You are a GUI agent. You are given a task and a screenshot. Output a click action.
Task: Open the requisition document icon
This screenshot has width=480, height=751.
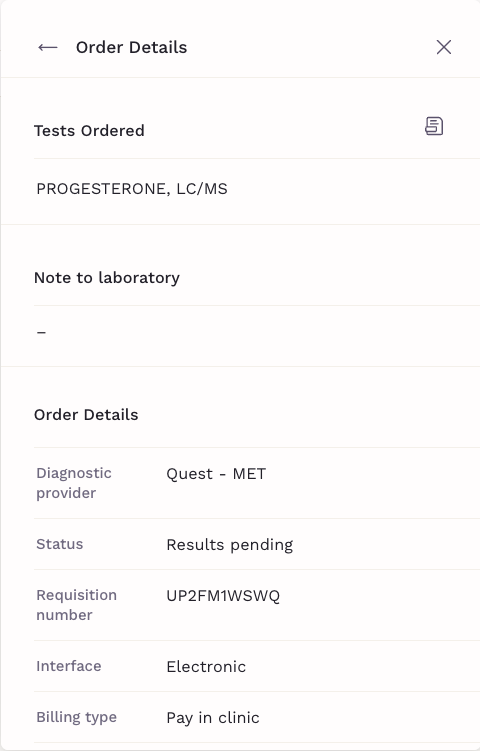coord(434,126)
